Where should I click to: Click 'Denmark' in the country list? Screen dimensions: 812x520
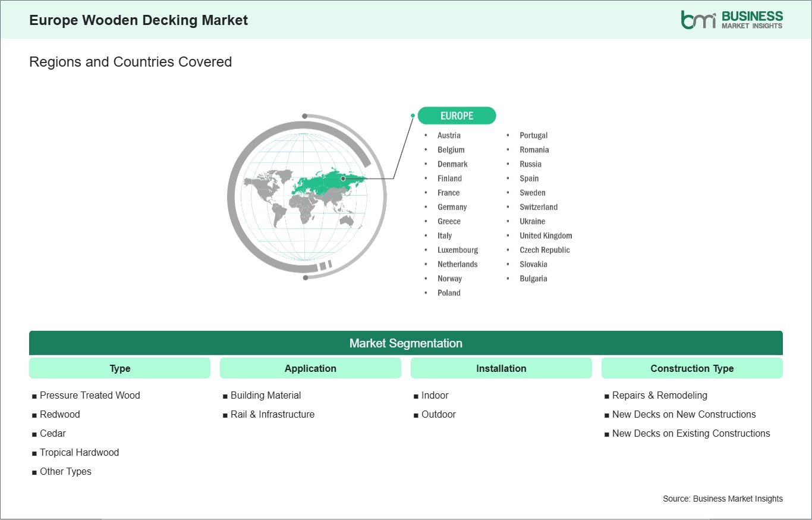pos(452,164)
